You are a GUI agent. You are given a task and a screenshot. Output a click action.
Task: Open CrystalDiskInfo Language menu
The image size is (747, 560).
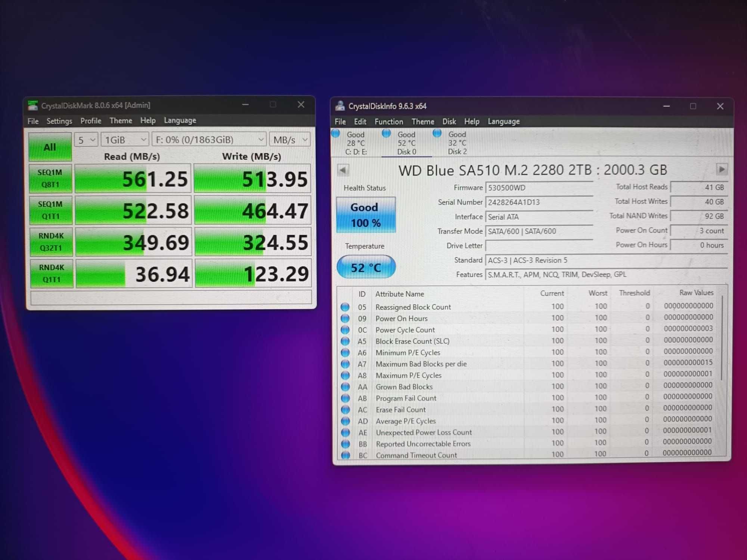(503, 121)
